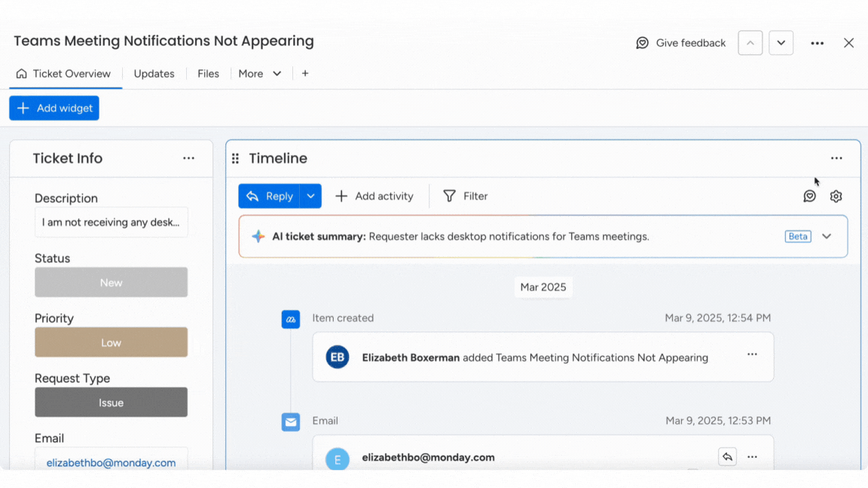
Task: Click the Reply button
Action: 269,196
